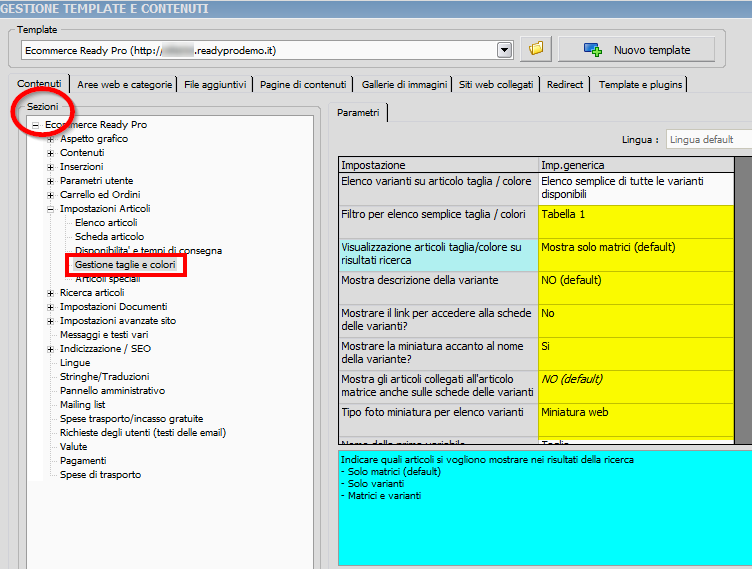Click the Imp.generica column header

636,165
